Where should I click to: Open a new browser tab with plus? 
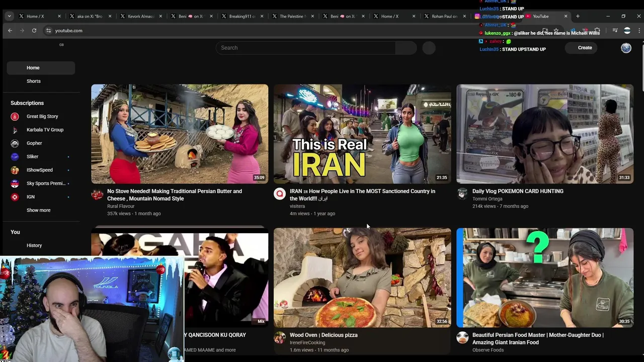coord(578,16)
